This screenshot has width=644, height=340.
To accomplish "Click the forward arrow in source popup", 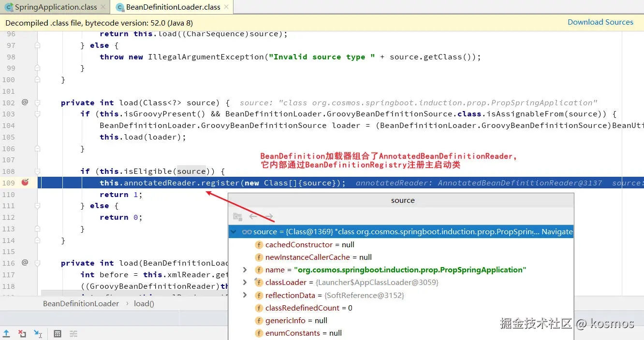I will pos(269,216).
